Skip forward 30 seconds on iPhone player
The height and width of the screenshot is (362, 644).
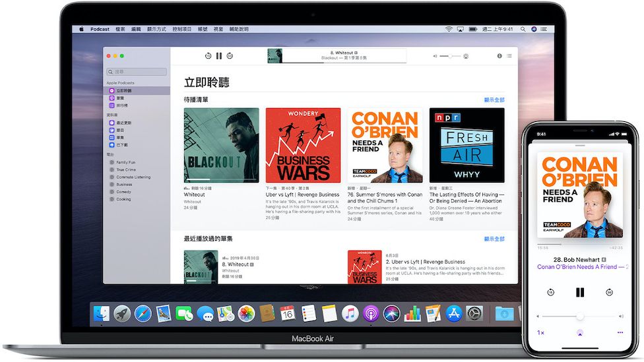(609, 292)
